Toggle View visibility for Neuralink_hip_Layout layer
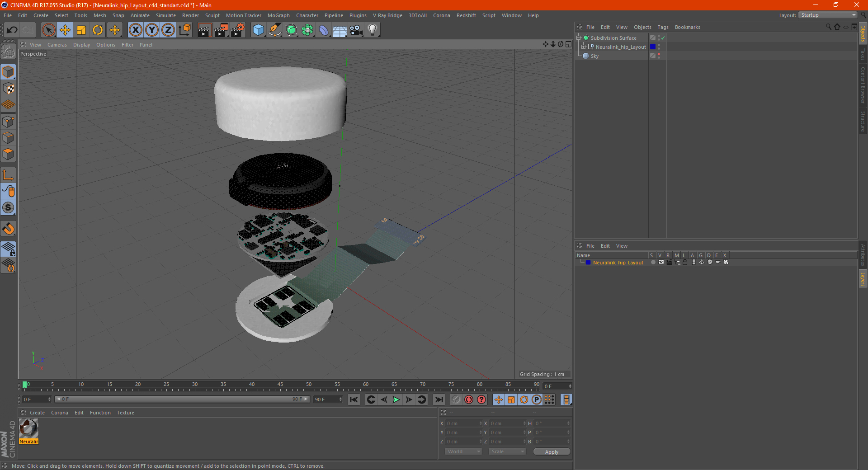 pyautogui.click(x=661, y=262)
